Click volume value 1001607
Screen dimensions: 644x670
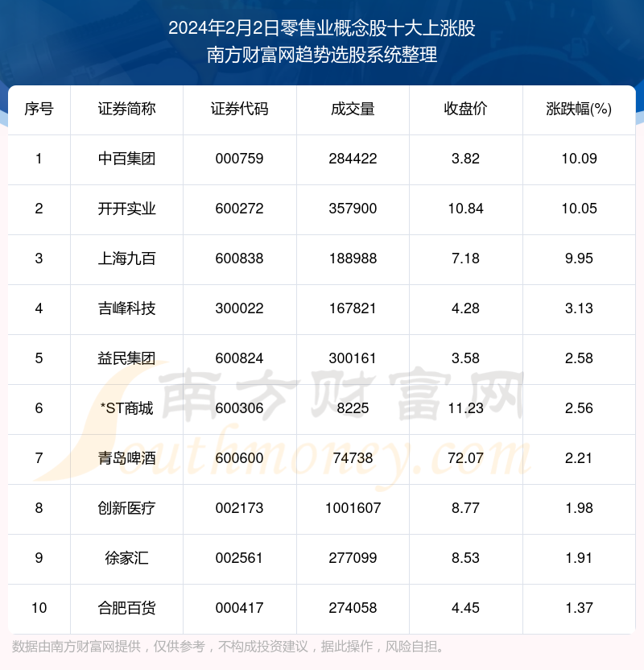tap(353, 508)
